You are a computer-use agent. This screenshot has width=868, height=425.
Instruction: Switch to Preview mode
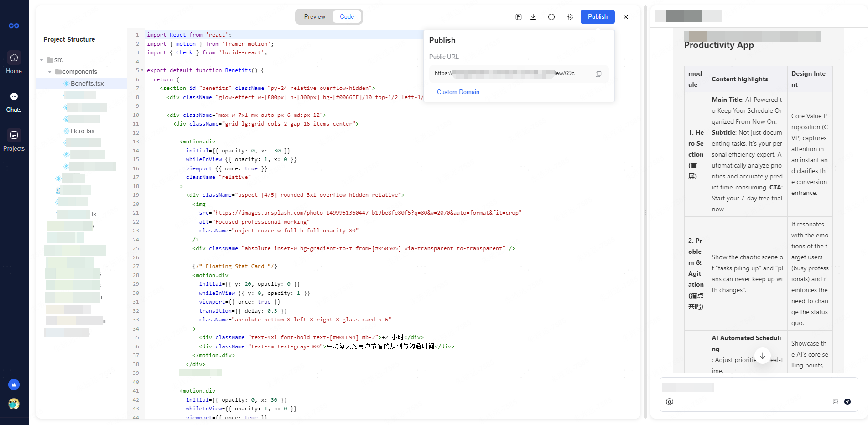click(x=314, y=17)
